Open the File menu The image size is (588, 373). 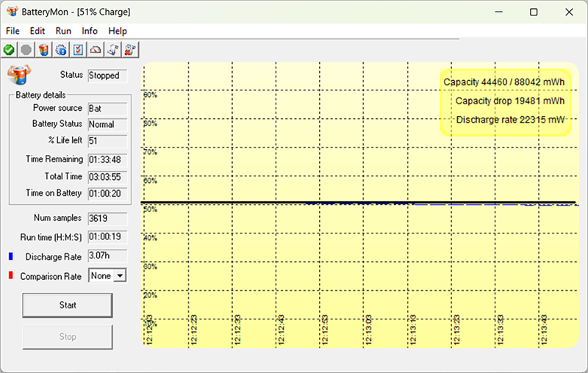(x=12, y=31)
